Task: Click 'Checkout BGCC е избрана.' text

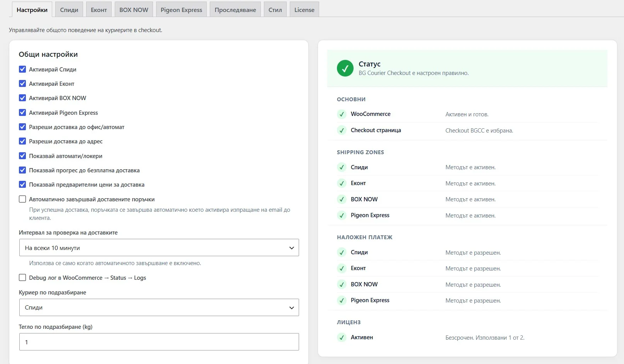Action: (x=479, y=131)
